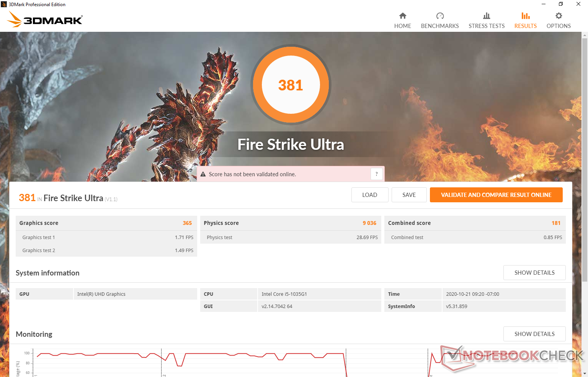The width and height of the screenshot is (588, 377).
Task: Click the Monitoring heading
Action: tap(34, 334)
